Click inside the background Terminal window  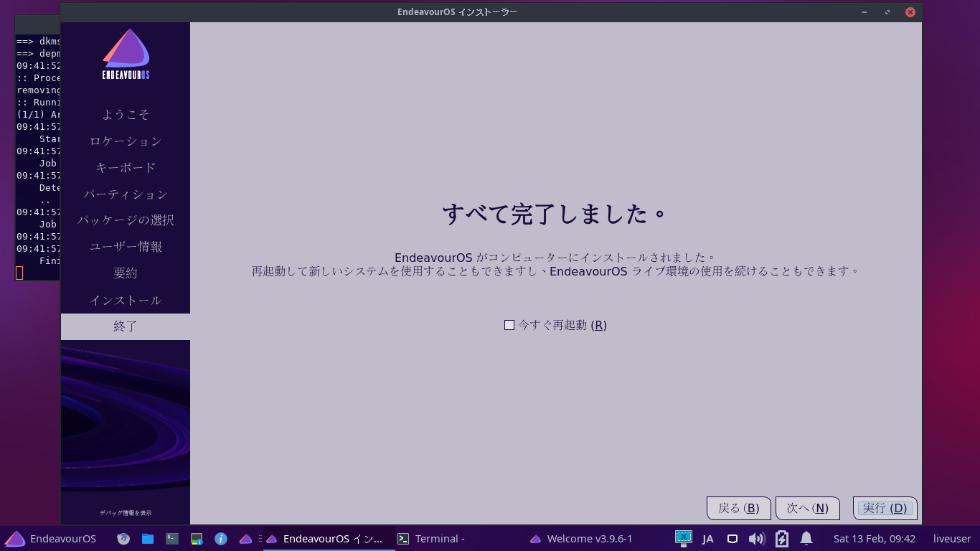point(38,158)
